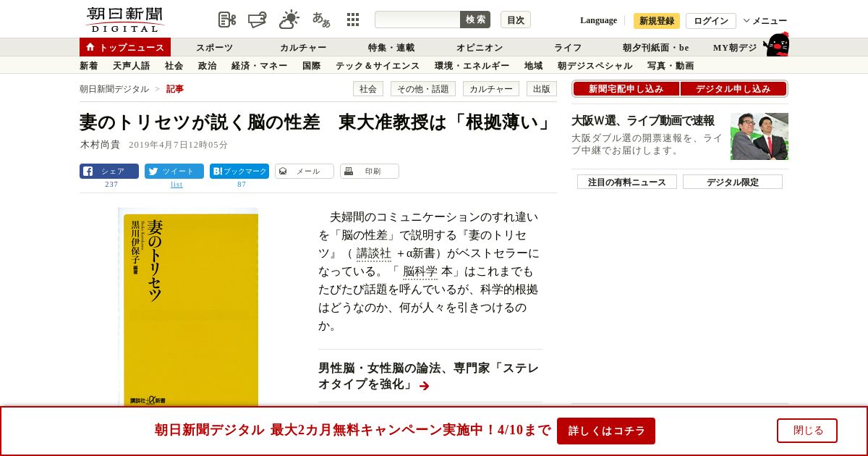Change text size with あぁ icon
Image resolution: width=868 pixels, height=456 pixels.
(321, 20)
